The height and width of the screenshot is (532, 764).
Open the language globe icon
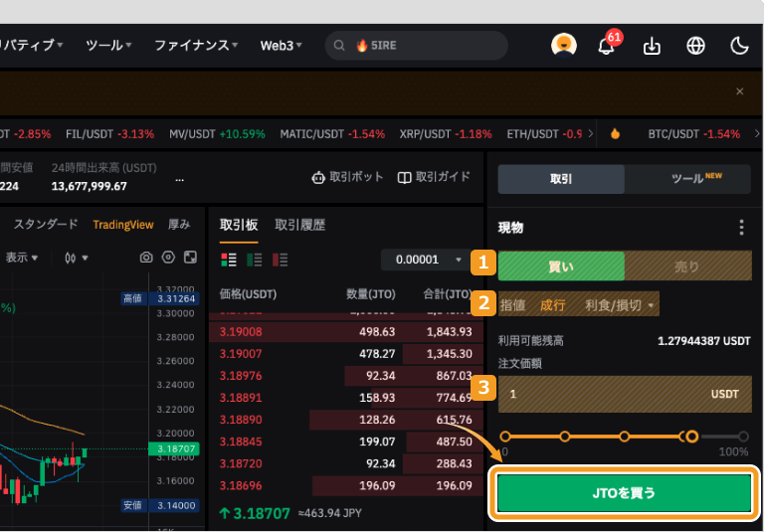pyautogui.click(x=695, y=46)
